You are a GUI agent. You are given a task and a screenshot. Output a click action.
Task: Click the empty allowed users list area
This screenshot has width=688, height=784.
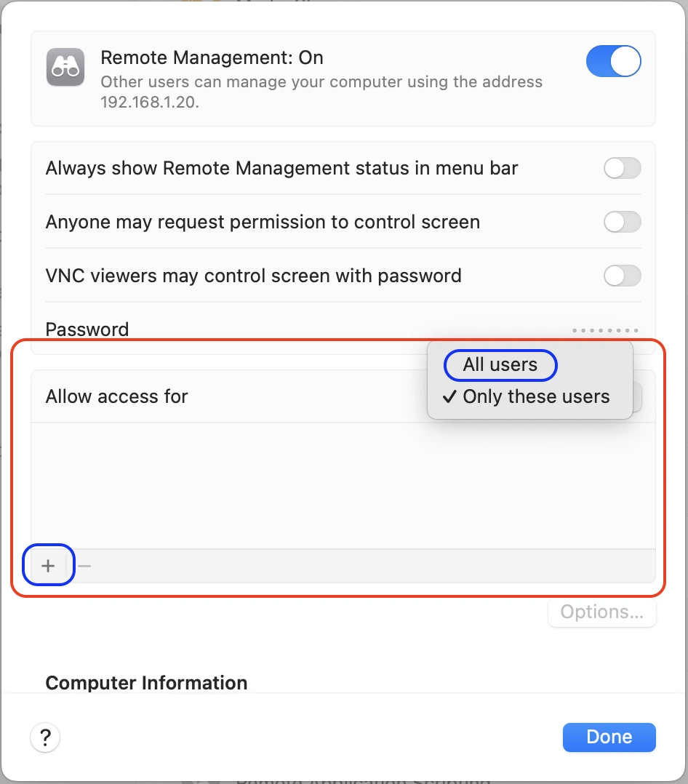[343, 486]
